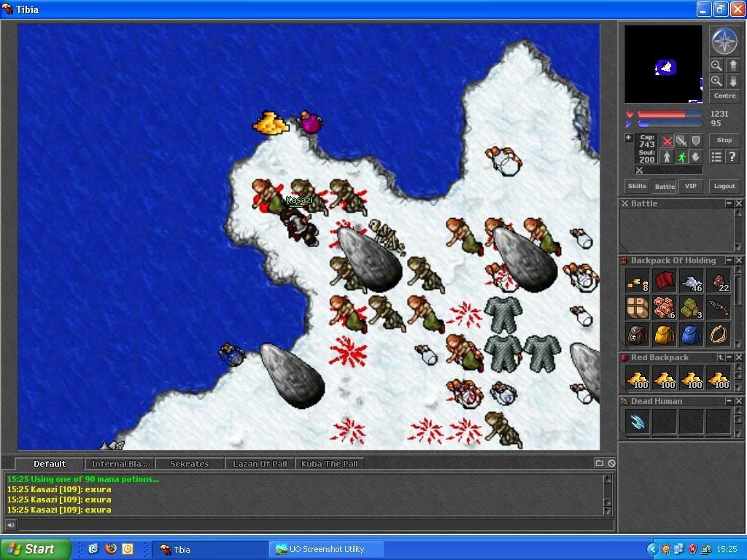Click the Tibia taskbar button

pos(211,549)
